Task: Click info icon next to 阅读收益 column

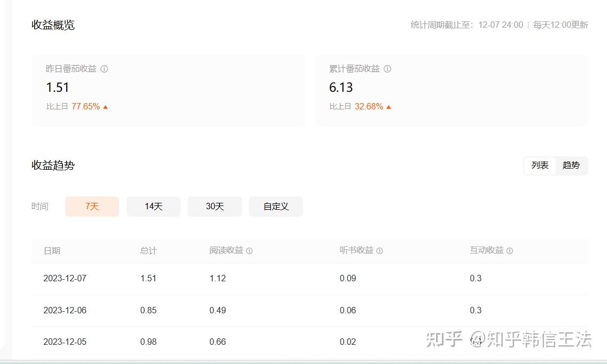Action: pos(250,251)
